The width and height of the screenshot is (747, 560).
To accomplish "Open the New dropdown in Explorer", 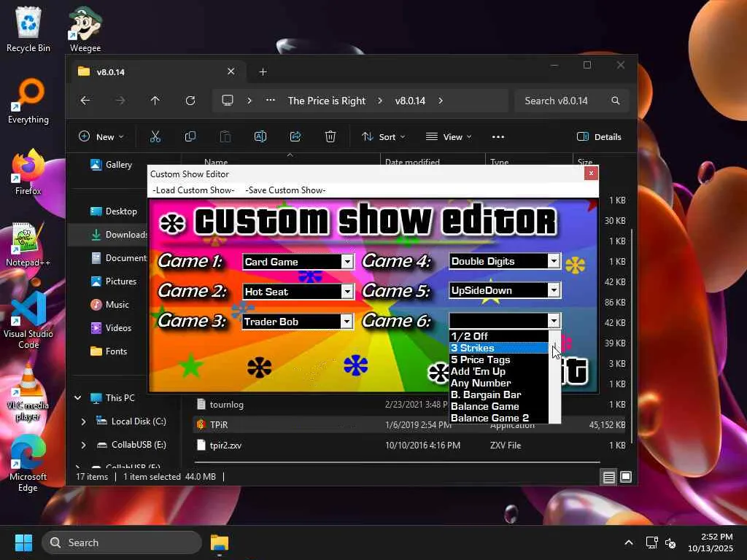I will tap(101, 136).
